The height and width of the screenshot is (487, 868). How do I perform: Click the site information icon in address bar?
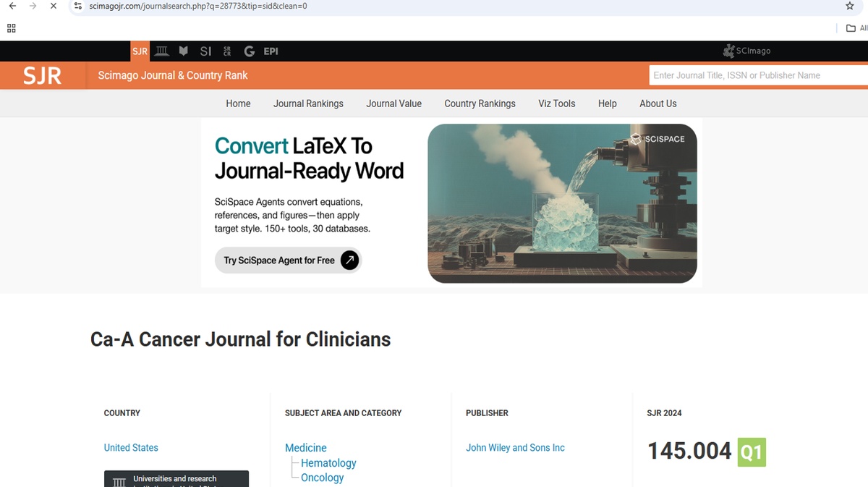point(78,6)
